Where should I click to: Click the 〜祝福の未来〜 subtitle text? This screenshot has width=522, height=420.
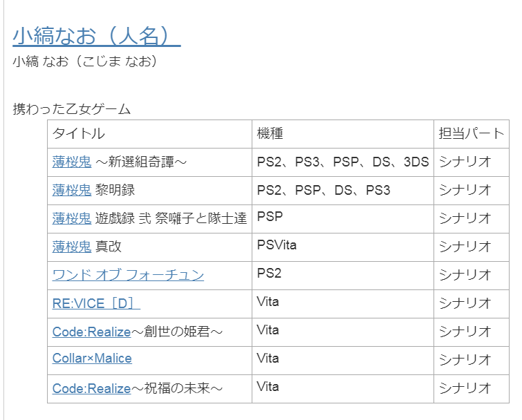click(177, 388)
